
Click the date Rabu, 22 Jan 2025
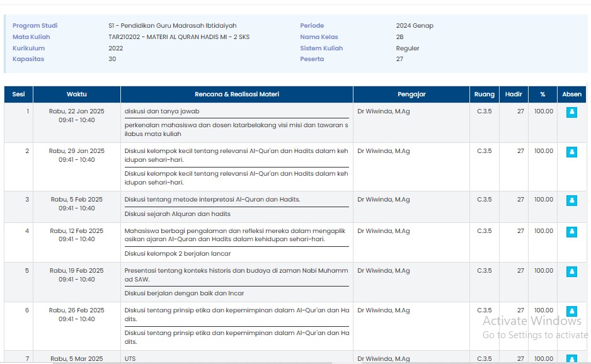(77, 111)
